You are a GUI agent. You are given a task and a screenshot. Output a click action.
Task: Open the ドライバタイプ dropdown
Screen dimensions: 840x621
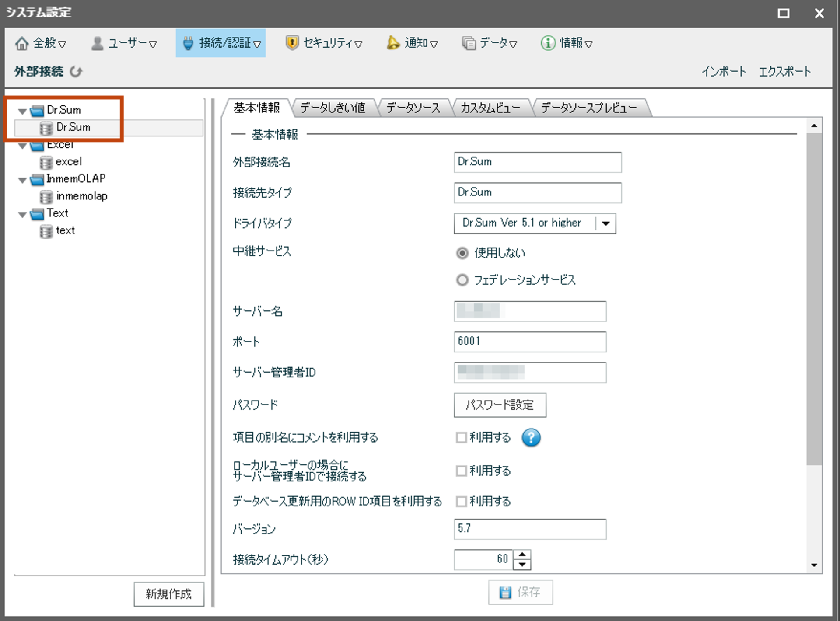pos(605,223)
